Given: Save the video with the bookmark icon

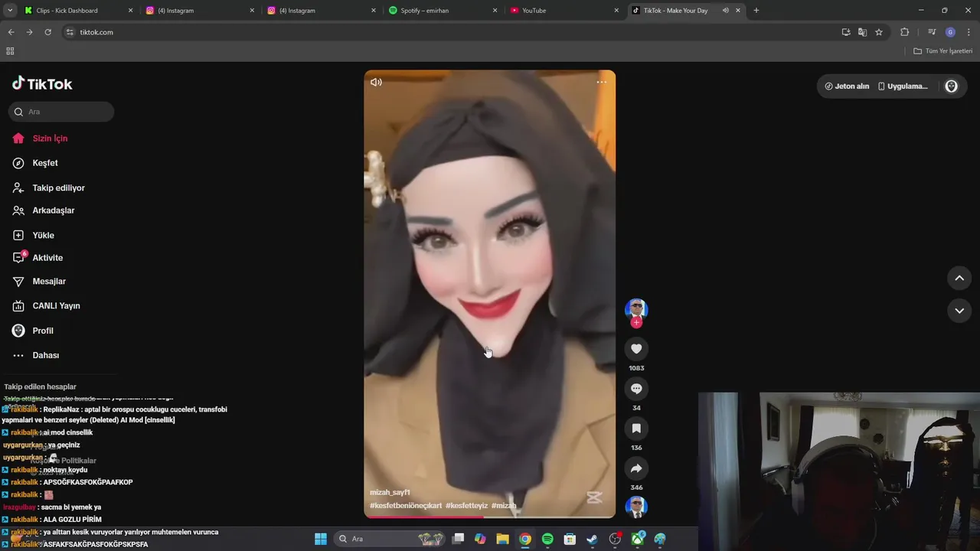Looking at the screenshot, I should (x=636, y=429).
